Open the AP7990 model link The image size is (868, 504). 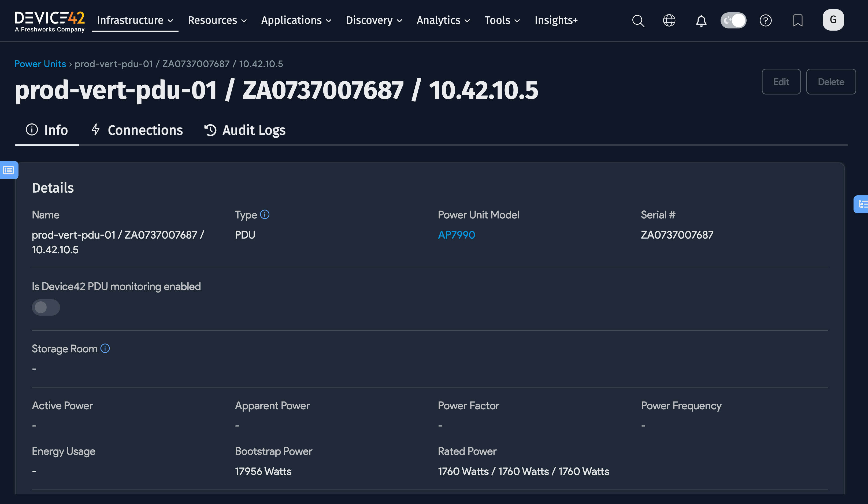(457, 235)
